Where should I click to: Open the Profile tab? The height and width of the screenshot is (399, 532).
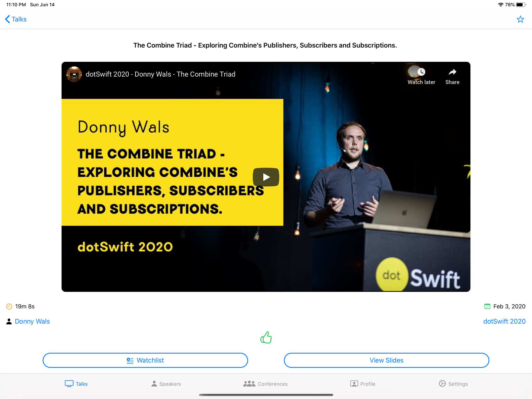(x=363, y=384)
